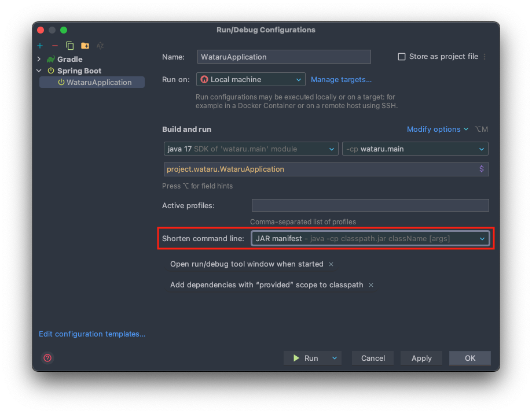Screen dimensions: 532x414
Task: Focus the Active profiles input field
Action: 370,205
